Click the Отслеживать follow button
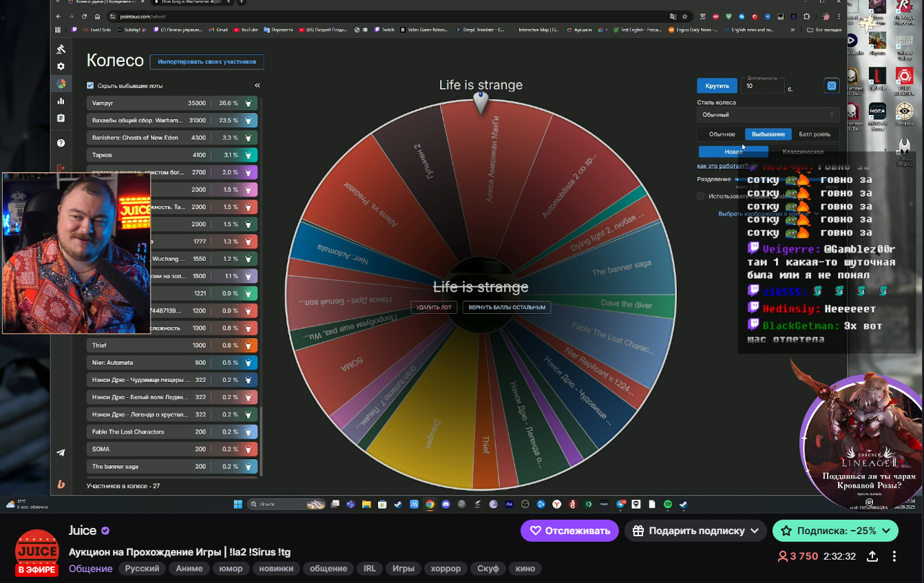Image resolution: width=924 pixels, height=583 pixels. (x=569, y=531)
